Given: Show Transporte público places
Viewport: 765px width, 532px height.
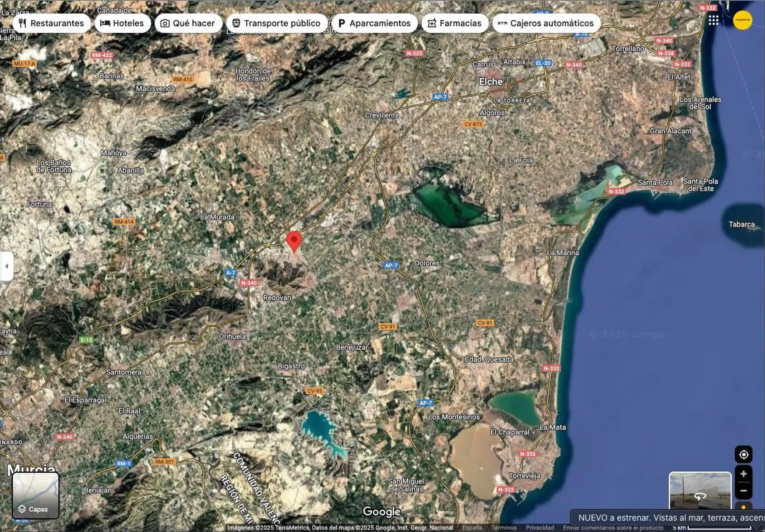Looking at the screenshot, I should tap(277, 23).
